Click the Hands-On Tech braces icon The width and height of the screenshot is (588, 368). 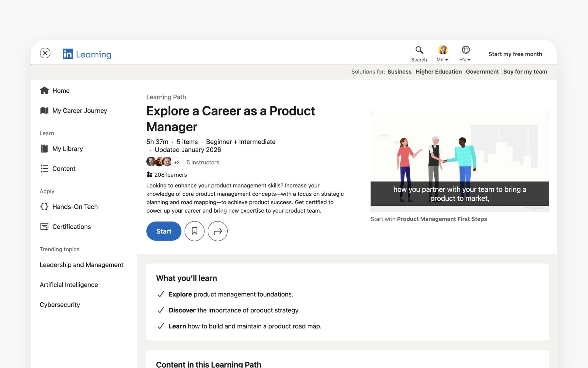(44, 206)
